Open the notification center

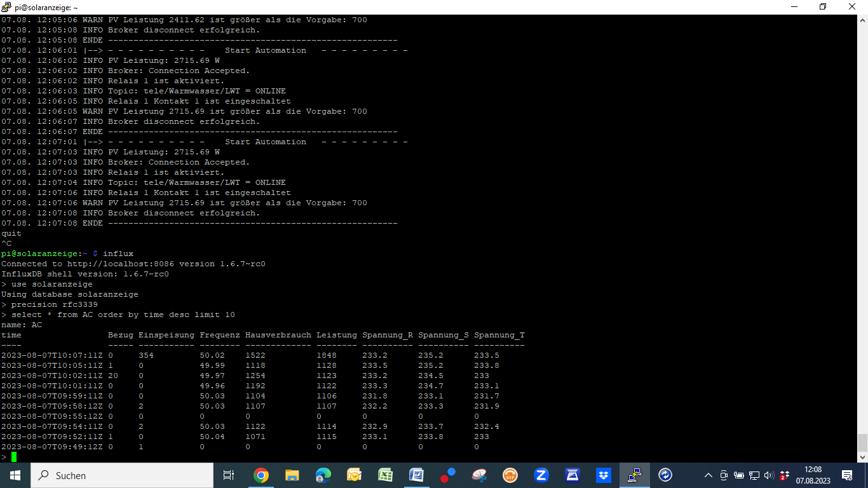tap(847, 475)
